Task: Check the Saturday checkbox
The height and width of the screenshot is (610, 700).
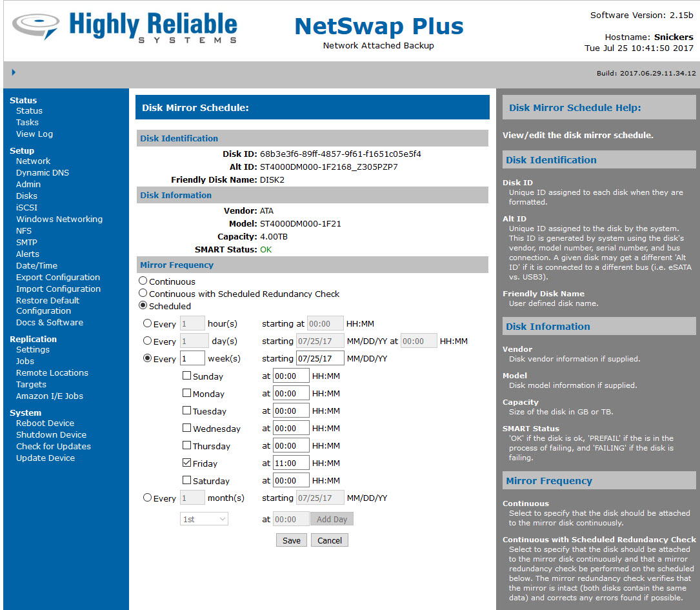Action: click(x=186, y=480)
